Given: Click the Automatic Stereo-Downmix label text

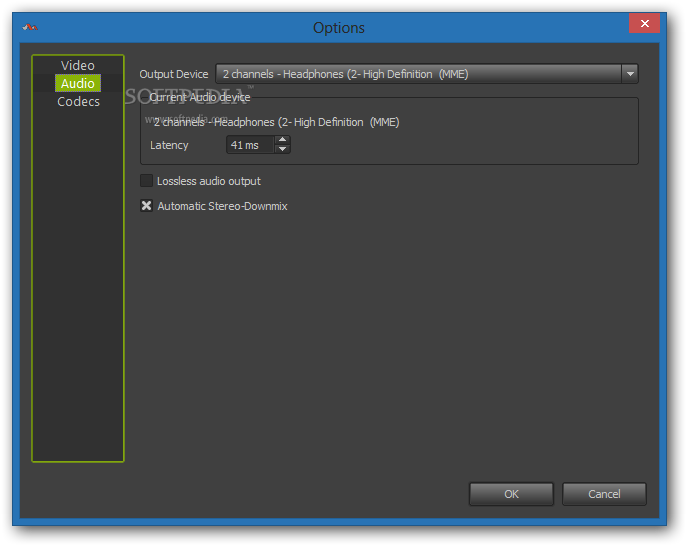Looking at the screenshot, I should [x=223, y=206].
